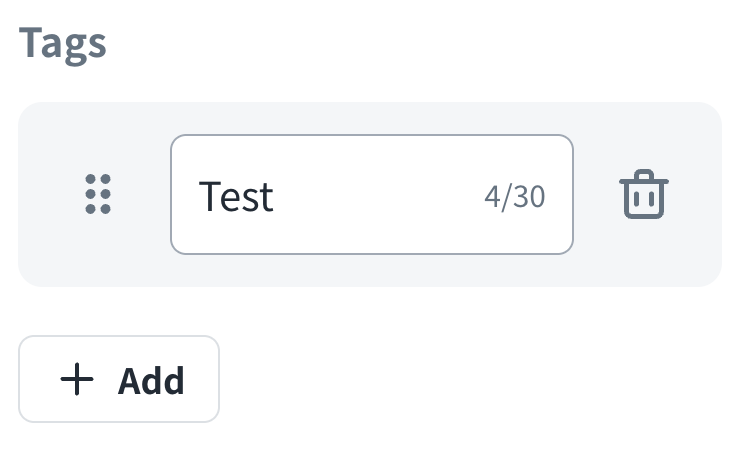The height and width of the screenshot is (450, 748).
Task: Click the plus icon in Add button
Action: pyautogui.click(x=77, y=379)
